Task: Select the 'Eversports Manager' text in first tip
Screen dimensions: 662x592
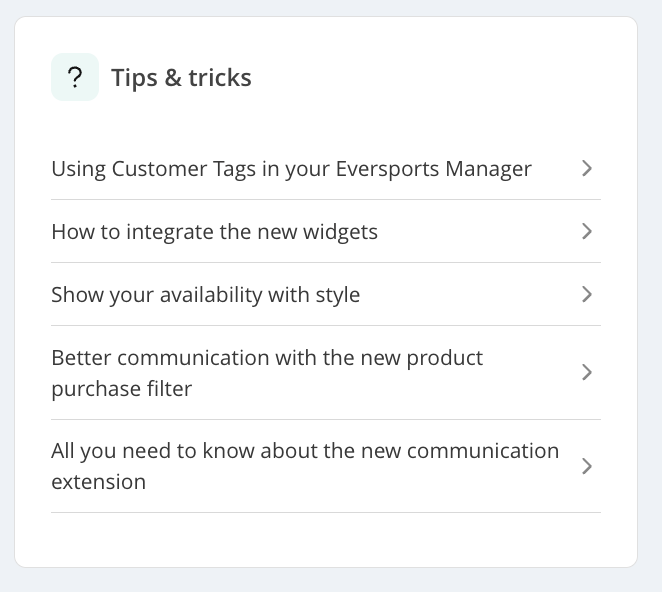Action: coord(434,169)
